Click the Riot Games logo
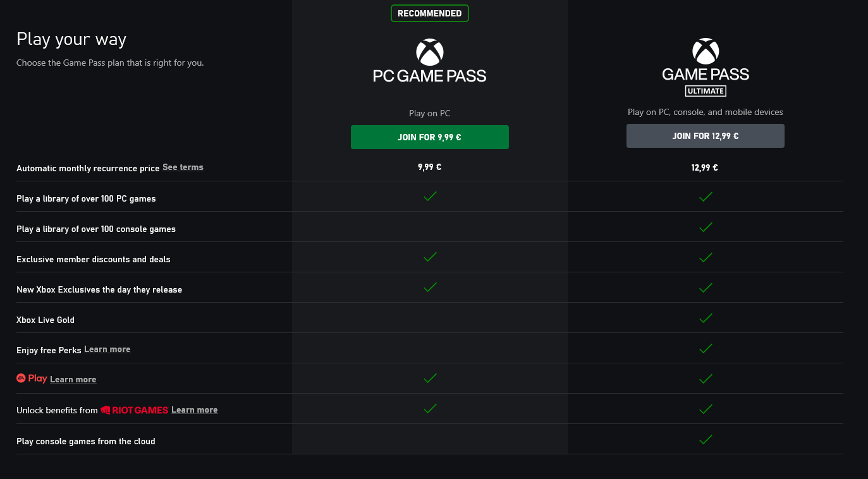Screen dimensions: 868x479 tap(135, 410)
